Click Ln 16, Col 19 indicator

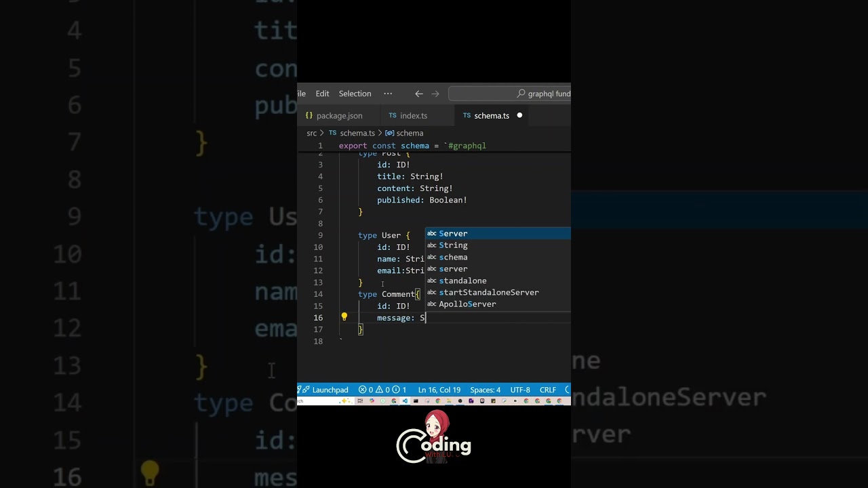point(439,390)
